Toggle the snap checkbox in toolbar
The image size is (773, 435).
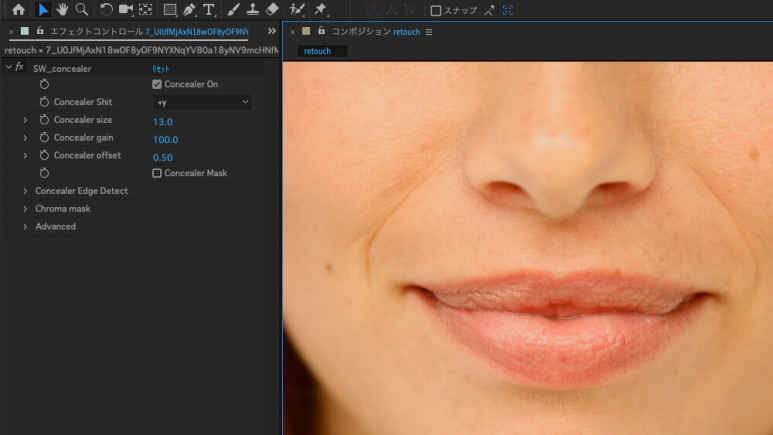point(436,11)
